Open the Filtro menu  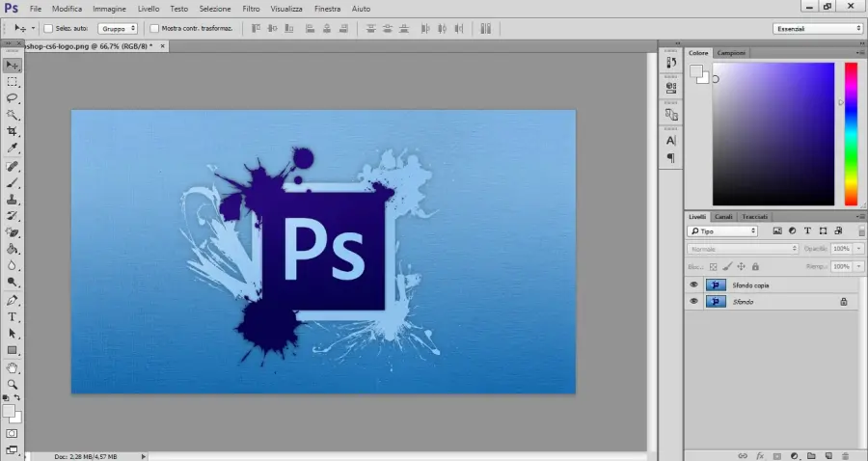point(251,9)
